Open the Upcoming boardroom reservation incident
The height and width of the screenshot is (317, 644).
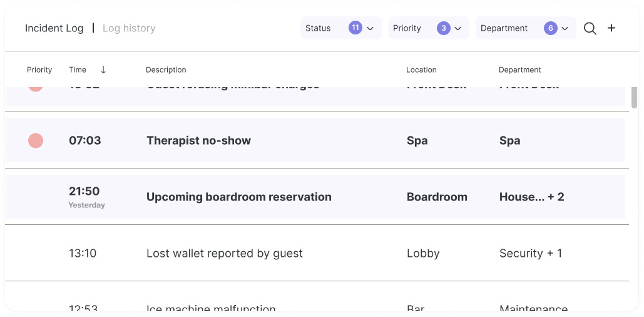pos(238,197)
